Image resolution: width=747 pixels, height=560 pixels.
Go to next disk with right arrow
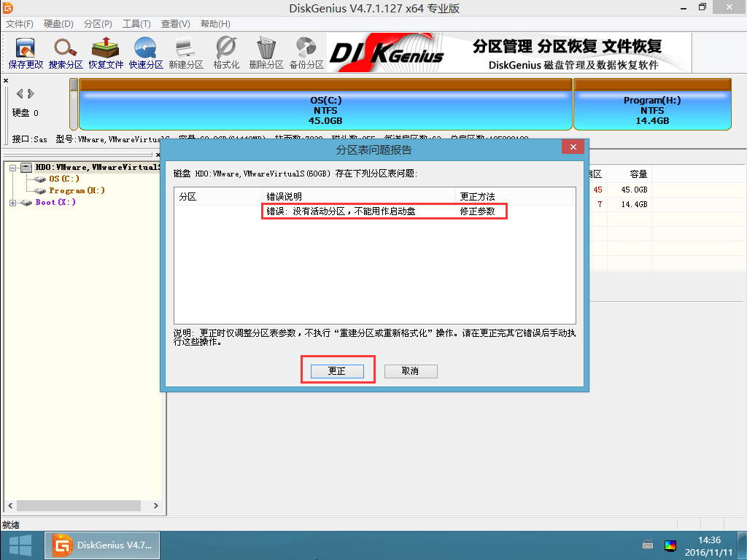31,93
